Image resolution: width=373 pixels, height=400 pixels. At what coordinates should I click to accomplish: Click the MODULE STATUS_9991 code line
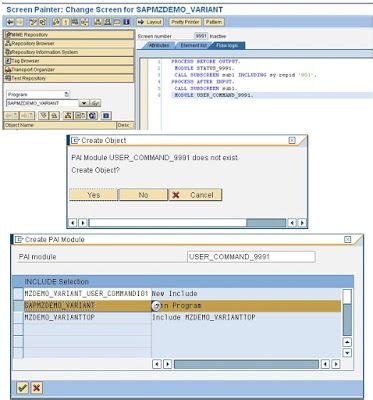click(x=204, y=68)
